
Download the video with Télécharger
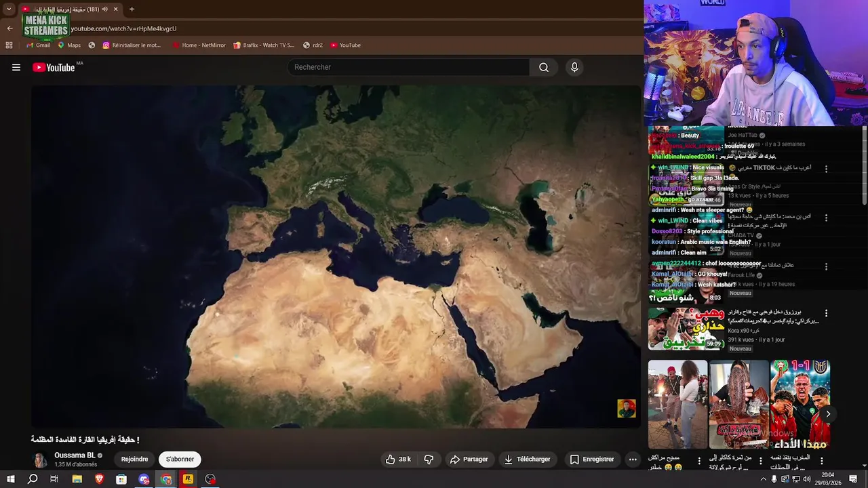[527, 459]
